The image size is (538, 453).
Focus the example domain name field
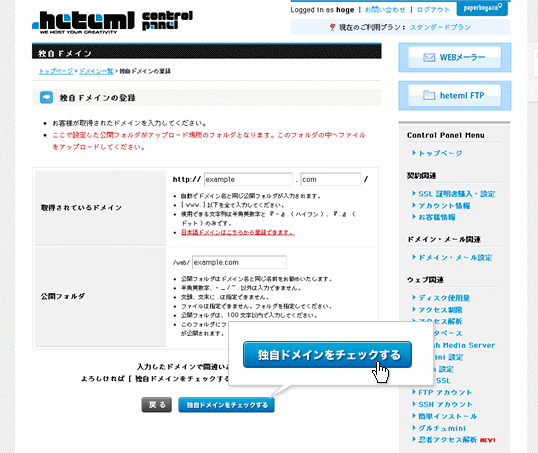coord(248,179)
